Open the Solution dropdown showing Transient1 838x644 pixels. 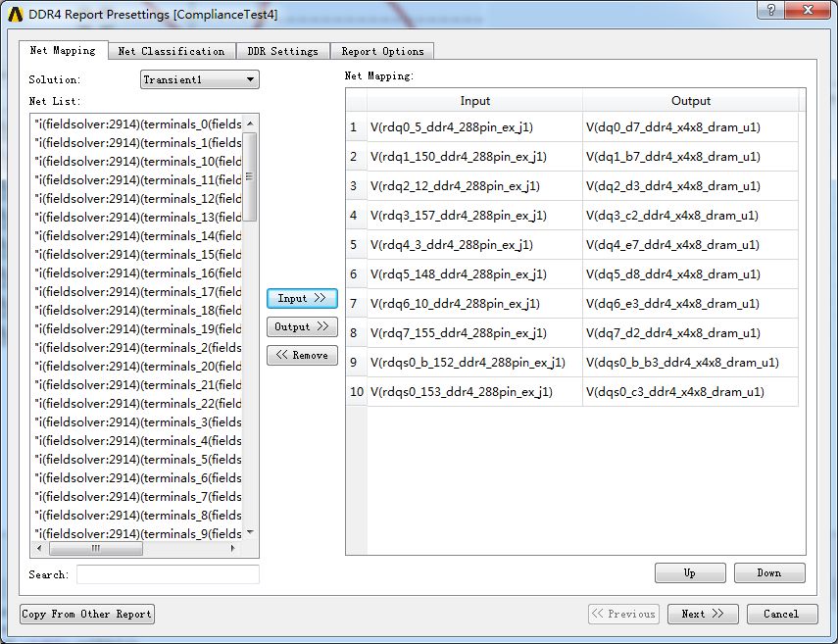[199, 79]
